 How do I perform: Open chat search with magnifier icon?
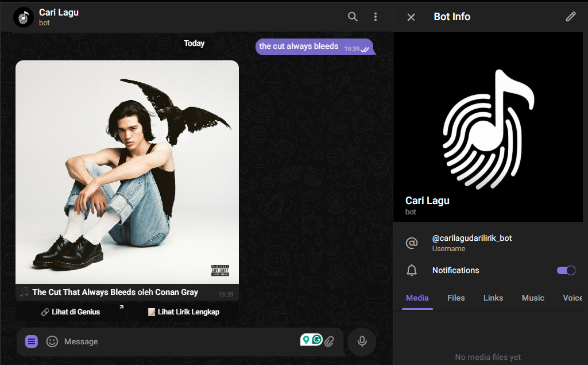pyautogui.click(x=353, y=17)
